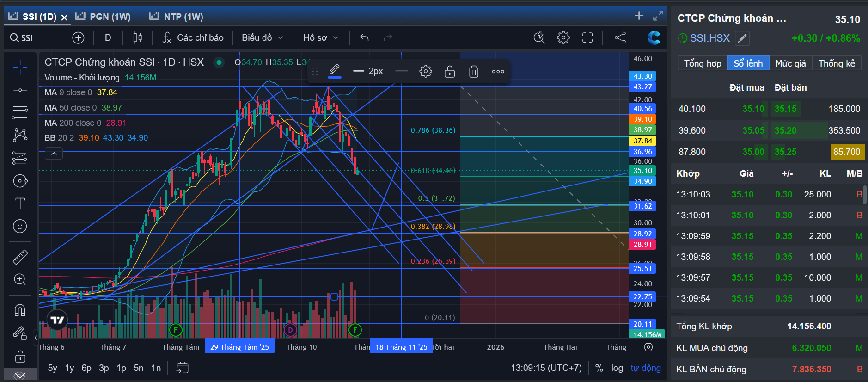Switch to the 'Mức giá' tab
Image resolution: width=868 pixels, height=382 pixels.
(x=790, y=63)
